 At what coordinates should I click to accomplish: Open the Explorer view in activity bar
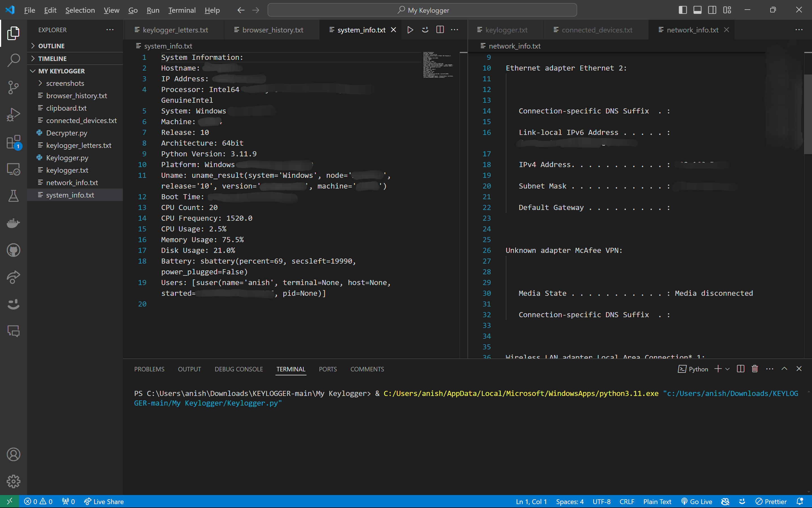[14, 33]
